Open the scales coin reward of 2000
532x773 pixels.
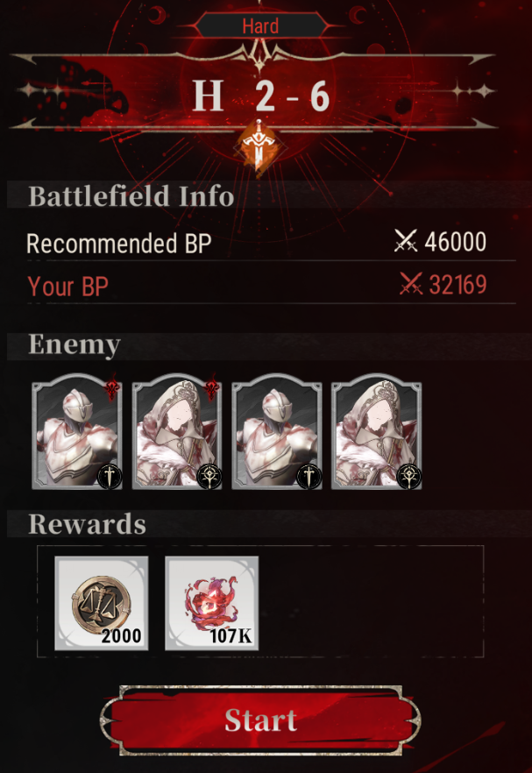101,603
